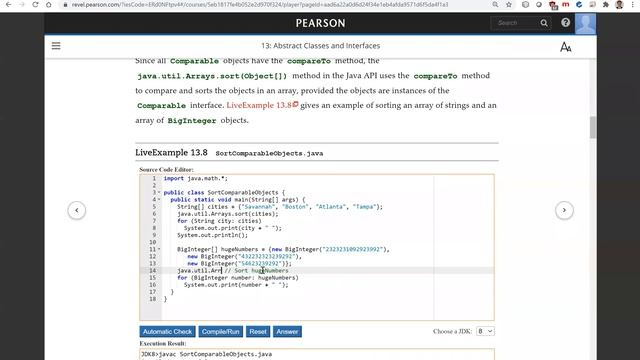Click the browser home icon

pyautogui.click(x=49, y=4)
